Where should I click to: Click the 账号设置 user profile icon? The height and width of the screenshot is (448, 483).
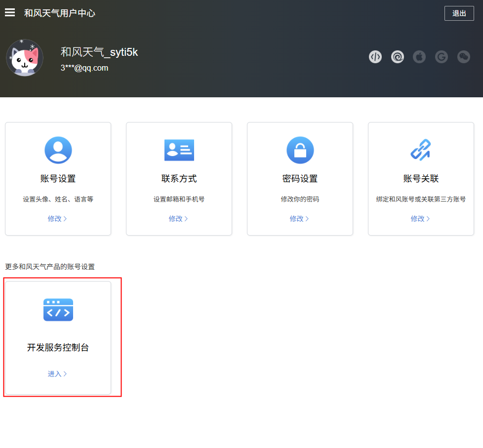pyautogui.click(x=58, y=150)
